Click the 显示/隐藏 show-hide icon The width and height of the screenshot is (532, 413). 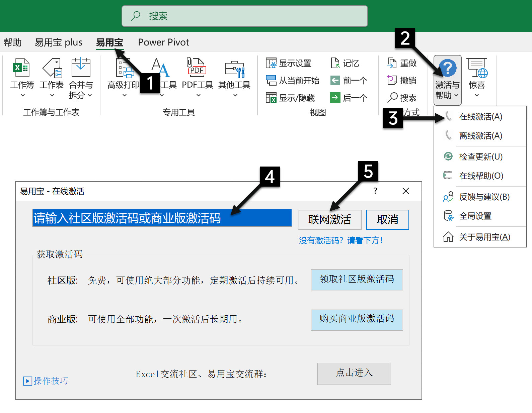tap(271, 98)
